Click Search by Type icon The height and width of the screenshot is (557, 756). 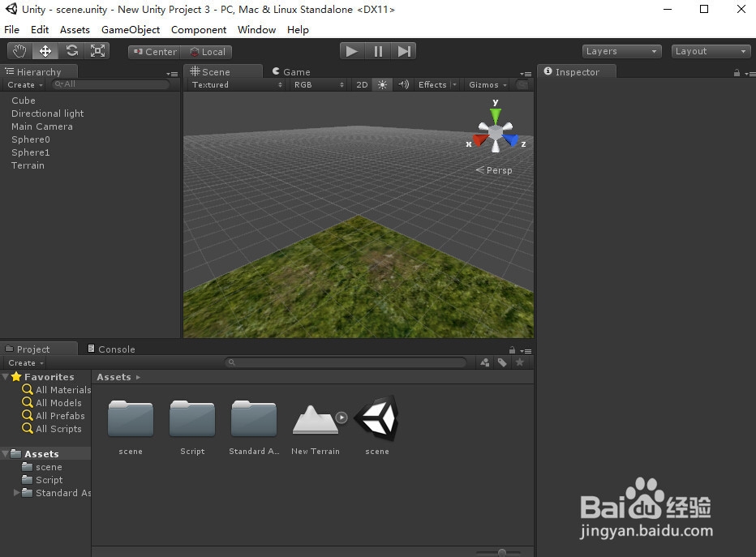(485, 362)
